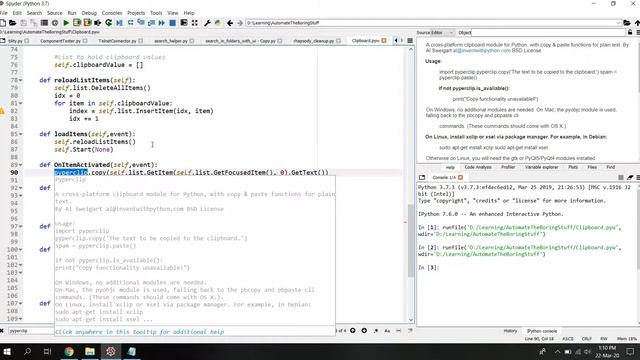Go back to previous cursor position
The image size is (640, 360).
point(230,23)
